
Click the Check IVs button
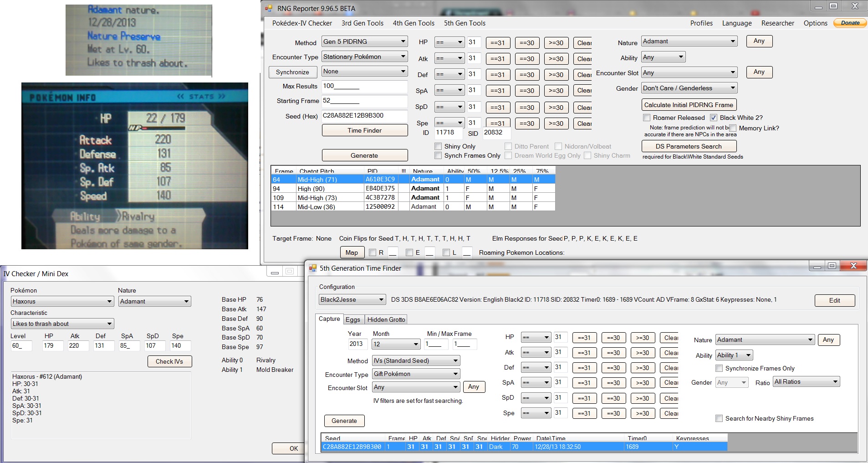pyautogui.click(x=169, y=361)
